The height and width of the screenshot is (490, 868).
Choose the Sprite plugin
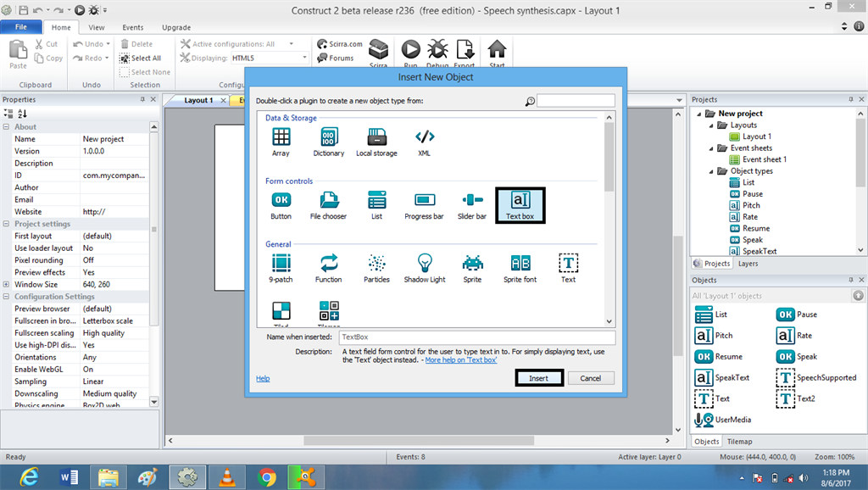click(472, 269)
